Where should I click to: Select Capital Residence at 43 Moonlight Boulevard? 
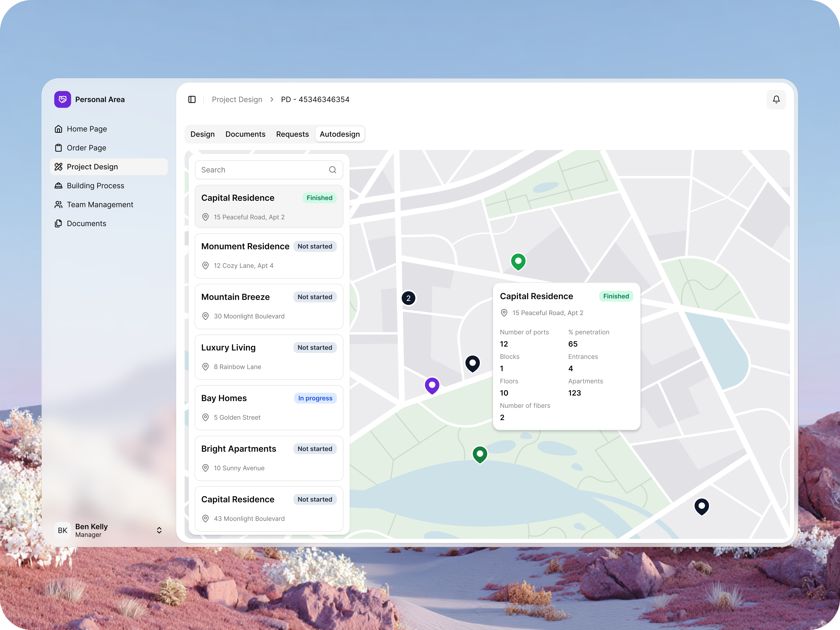tap(269, 508)
